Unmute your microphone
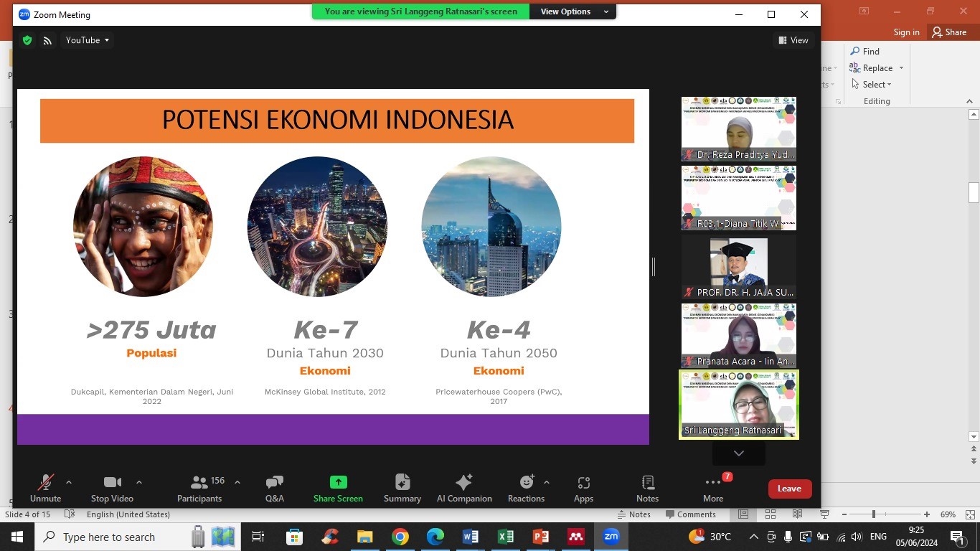The width and height of the screenshot is (980, 551). pos(45,488)
